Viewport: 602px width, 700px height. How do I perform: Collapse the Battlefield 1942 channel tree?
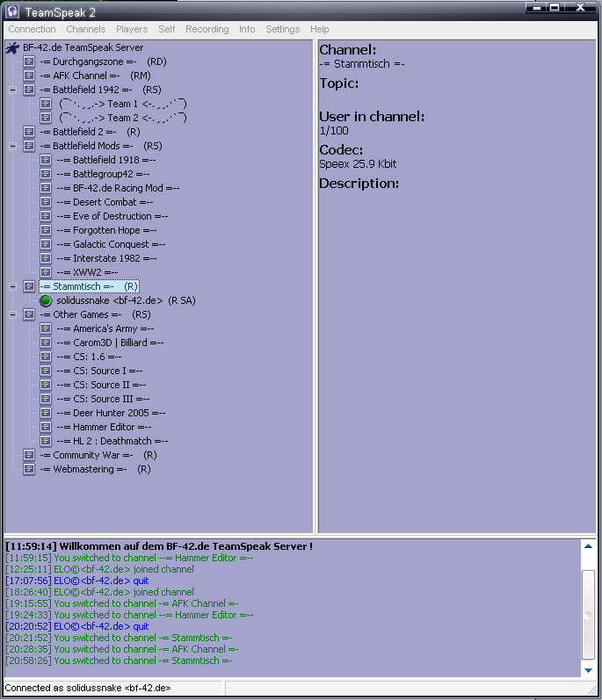tap(13, 90)
